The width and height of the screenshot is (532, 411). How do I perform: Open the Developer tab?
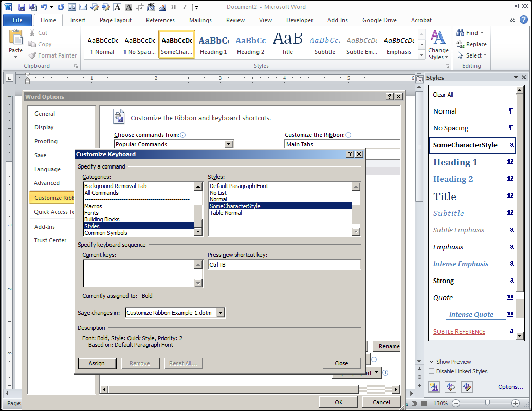click(x=300, y=20)
